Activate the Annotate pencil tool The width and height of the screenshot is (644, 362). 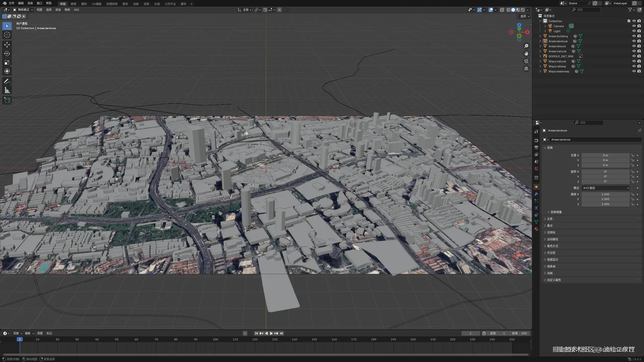tap(7, 81)
